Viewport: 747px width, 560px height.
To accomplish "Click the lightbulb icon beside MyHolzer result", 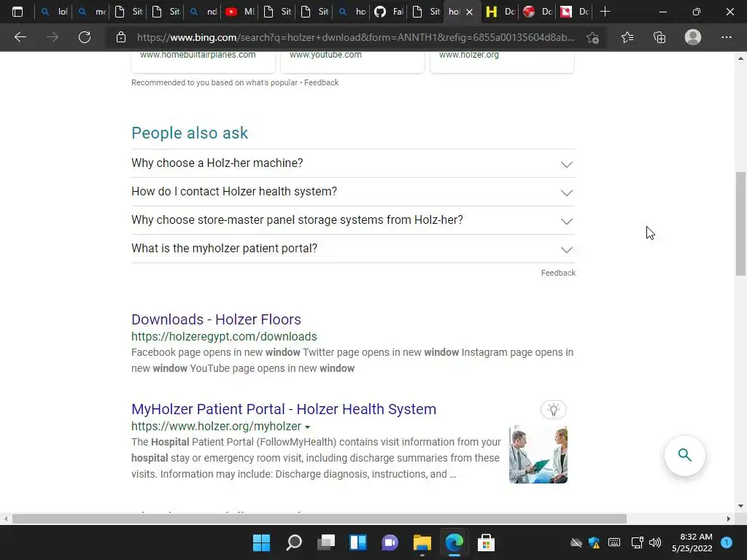I will 553,410.
